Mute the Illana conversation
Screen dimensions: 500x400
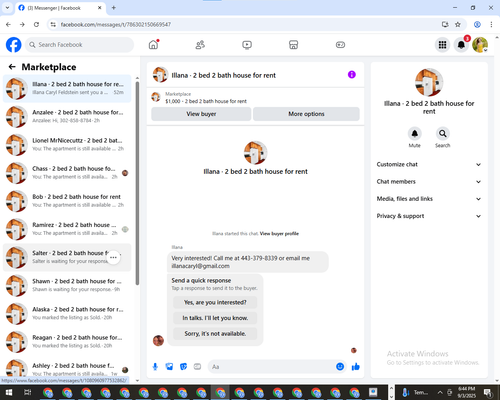point(414,134)
